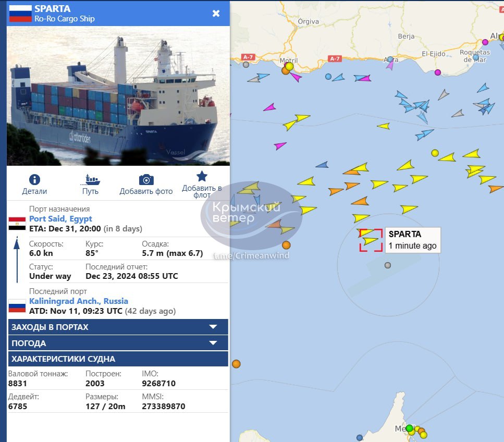Close the SPARTA vessel panel

[216, 13]
